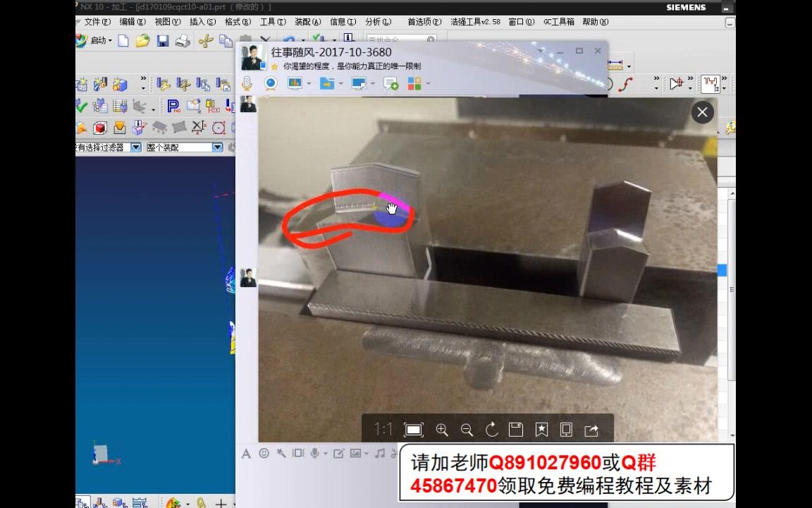Open a file with the Open folder icon
812x508 pixels.
pos(141,40)
